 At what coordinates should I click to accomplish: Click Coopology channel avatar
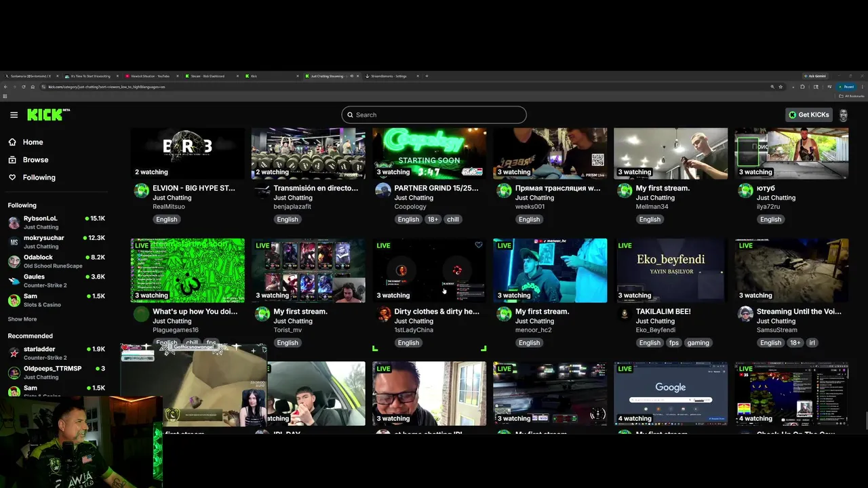[x=383, y=190]
